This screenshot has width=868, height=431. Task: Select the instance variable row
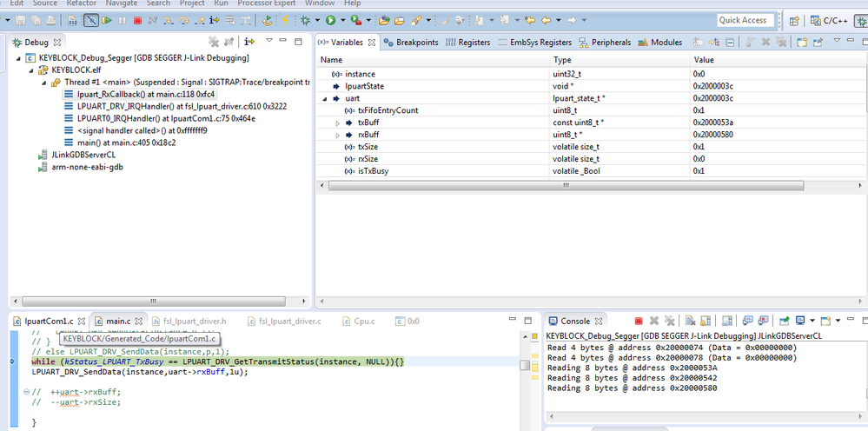(x=592, y=74)
